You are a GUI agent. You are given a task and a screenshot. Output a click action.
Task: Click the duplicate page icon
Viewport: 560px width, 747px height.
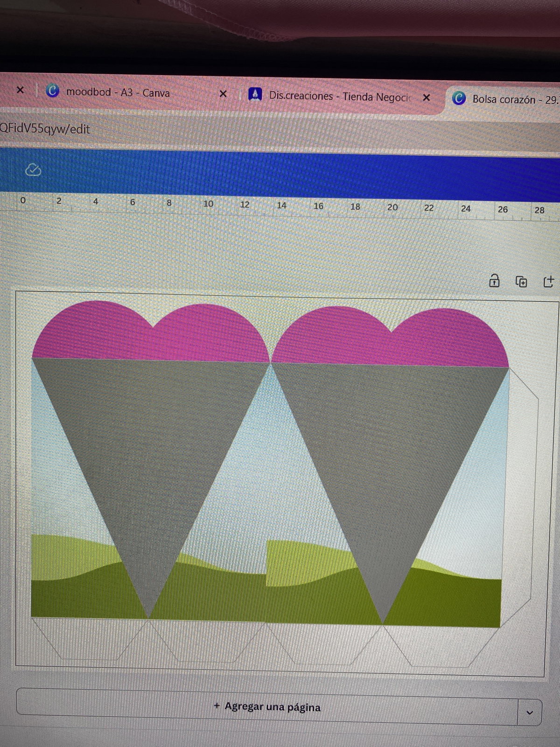521,282
